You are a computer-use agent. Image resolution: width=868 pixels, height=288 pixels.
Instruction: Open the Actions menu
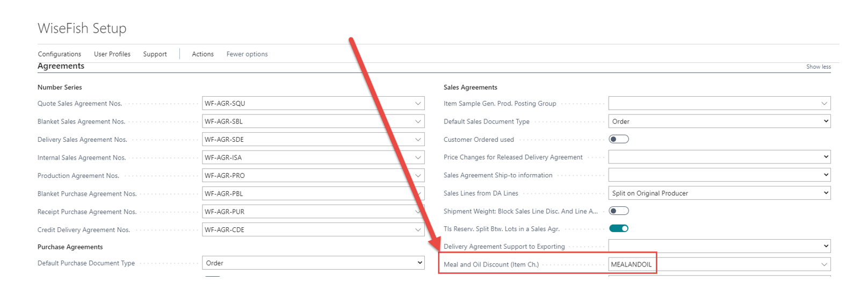tap(202, 54)
